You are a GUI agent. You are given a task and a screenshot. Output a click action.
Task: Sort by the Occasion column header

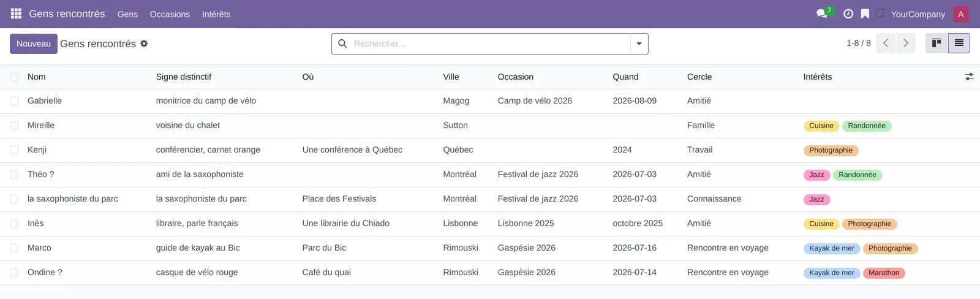click(516, 77)
